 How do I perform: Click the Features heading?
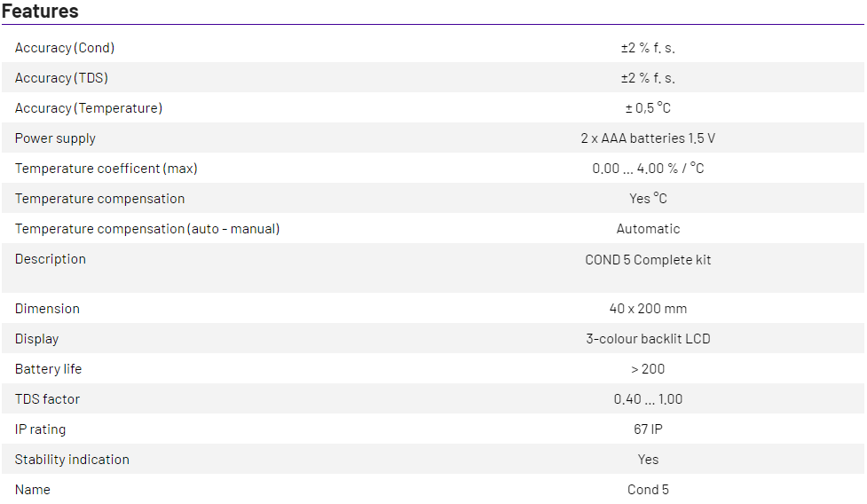coord(40,12)
